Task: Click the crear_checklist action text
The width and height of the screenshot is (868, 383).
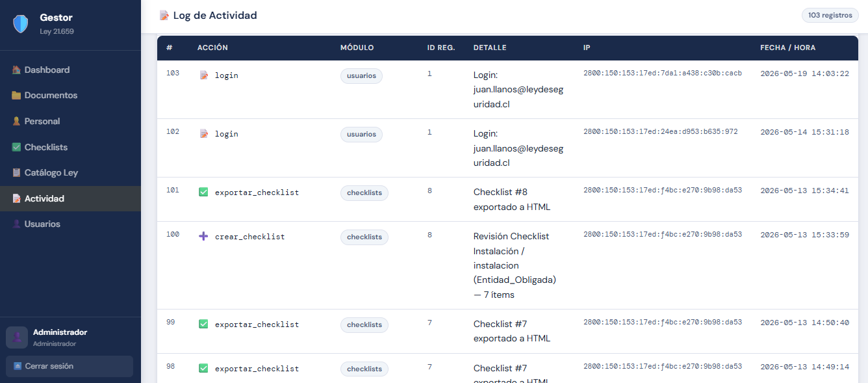Action: [250, 237]
